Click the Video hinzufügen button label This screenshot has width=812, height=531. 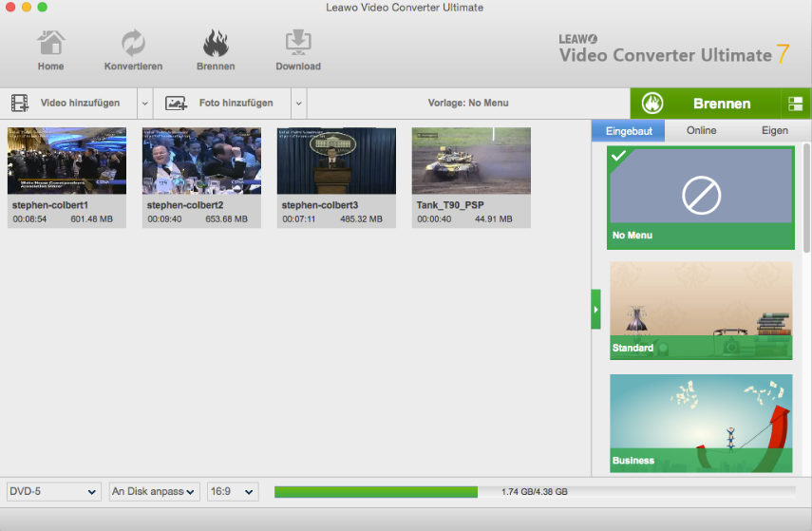point(80,104)
